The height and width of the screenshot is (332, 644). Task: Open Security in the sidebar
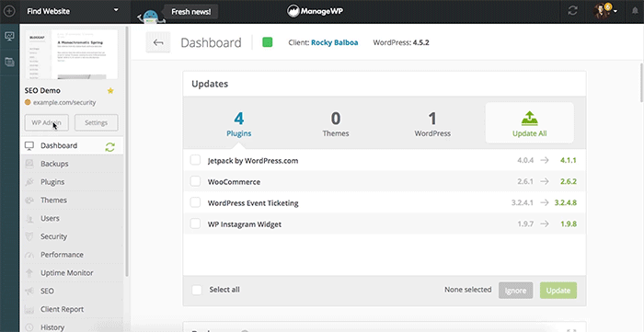click(x=72, y=236)
